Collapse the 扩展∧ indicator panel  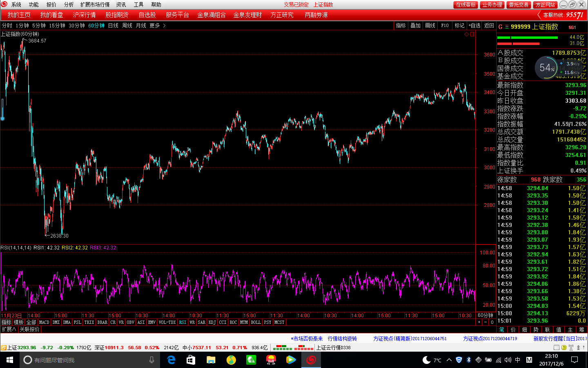tap(9, 329)
